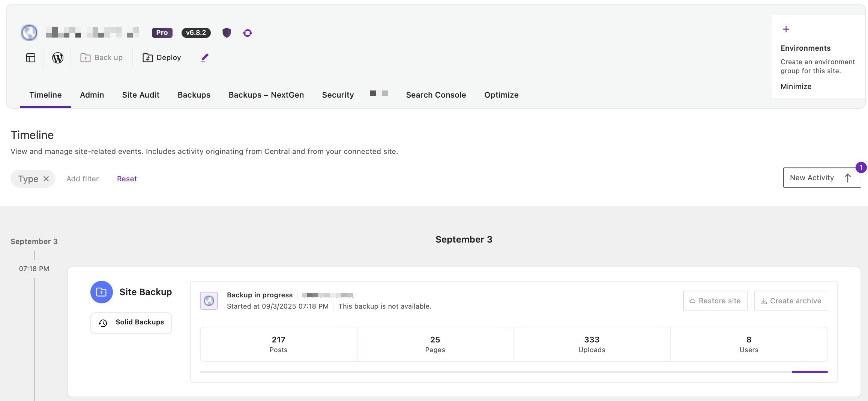Click the Solid Backups badge
868x401 pixels.
pyautogui.click(x=131, y=323)
